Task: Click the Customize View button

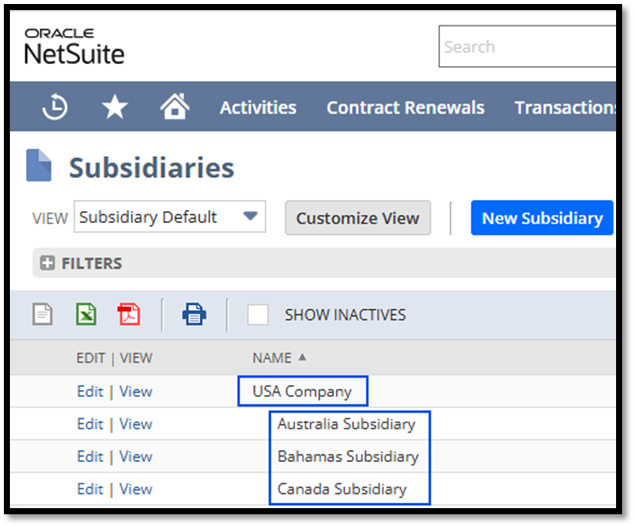Action: pyautogui.click(x=358, y=218)
